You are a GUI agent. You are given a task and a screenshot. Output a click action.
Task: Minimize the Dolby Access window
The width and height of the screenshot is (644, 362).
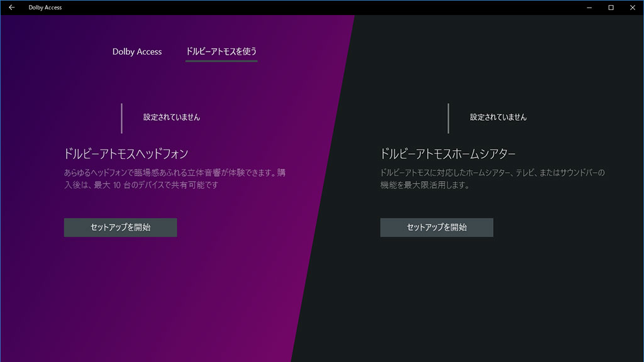(x=589, y=8)
